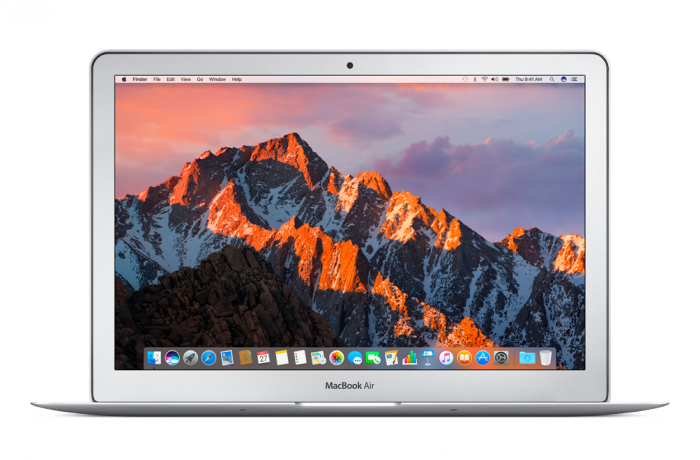The height and width of the screenshot is (460, 700).
Task: Open iTunes music note icon
Action: pyautogui.click(x=446, y=358)
